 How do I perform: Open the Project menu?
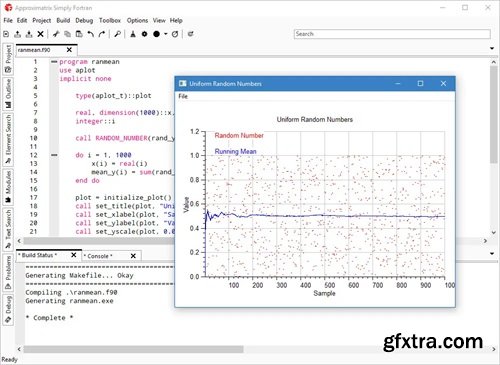[42, 20]
